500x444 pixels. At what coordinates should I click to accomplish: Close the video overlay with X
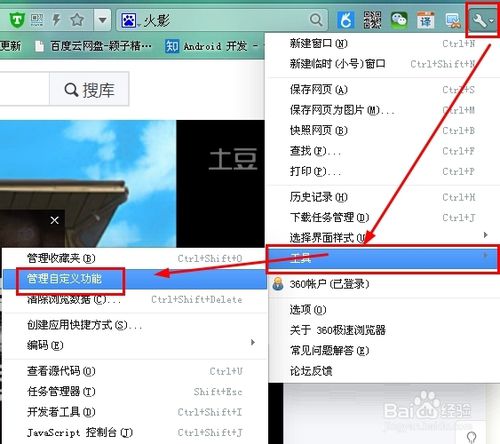[x=55, y=220]
